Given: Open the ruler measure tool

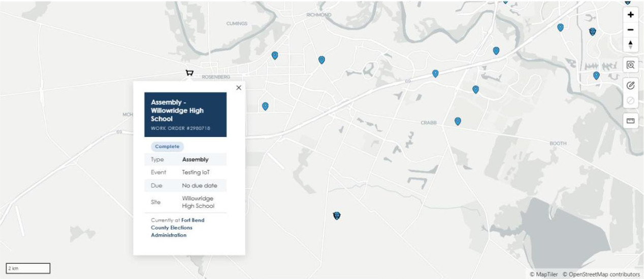Looking at the screenshot, I should click(630, 121).
